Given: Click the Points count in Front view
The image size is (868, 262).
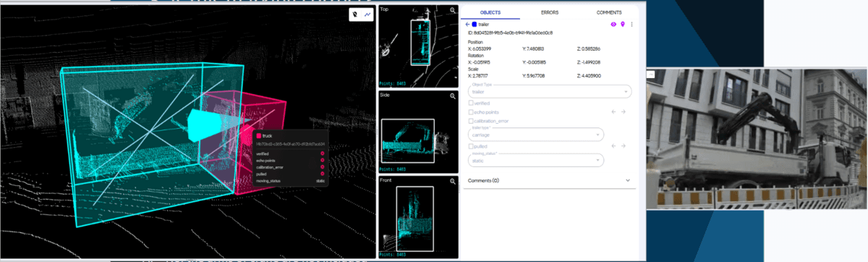Looking at the screenshot, I should [x=392, y=254].
